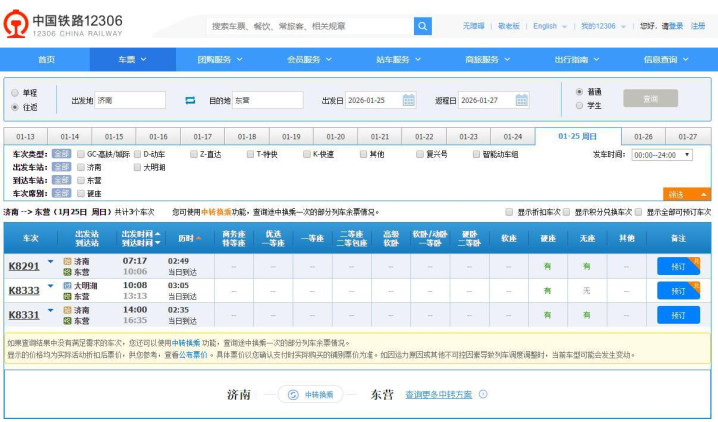Expand details arrow for train K8291
The height and width of the screenshot is (422, 718).
(x=50, y=262)
